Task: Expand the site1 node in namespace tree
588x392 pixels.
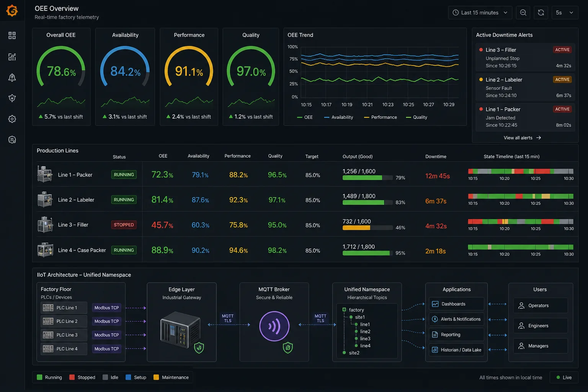Action: click(357, 317)
